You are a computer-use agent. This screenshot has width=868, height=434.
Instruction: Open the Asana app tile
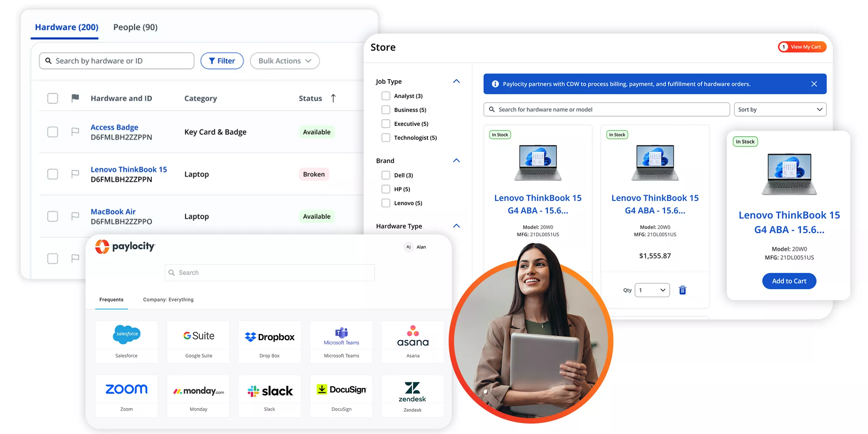coord(413,342)
